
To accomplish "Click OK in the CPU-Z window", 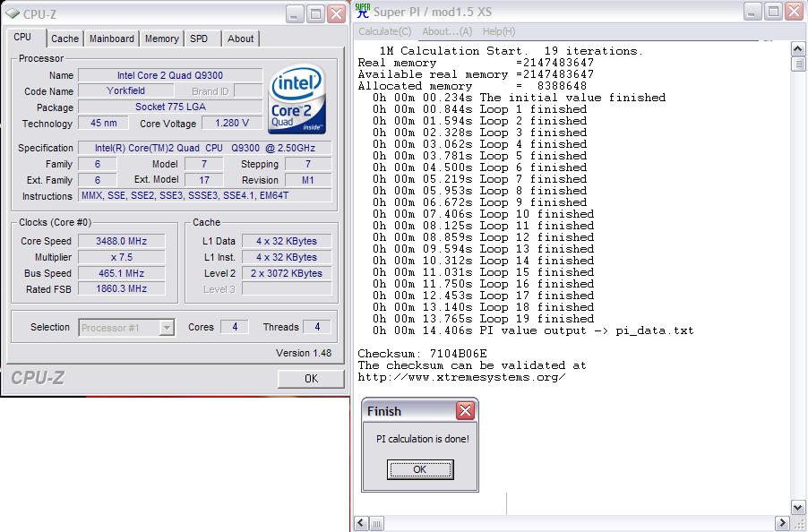I will click(x=311, y=379).
